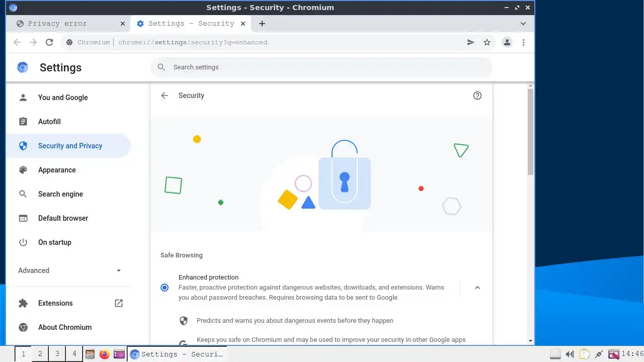Click the clipboard icon for Autofill
Screen dimensions: 644x362
tap(23, 122)
